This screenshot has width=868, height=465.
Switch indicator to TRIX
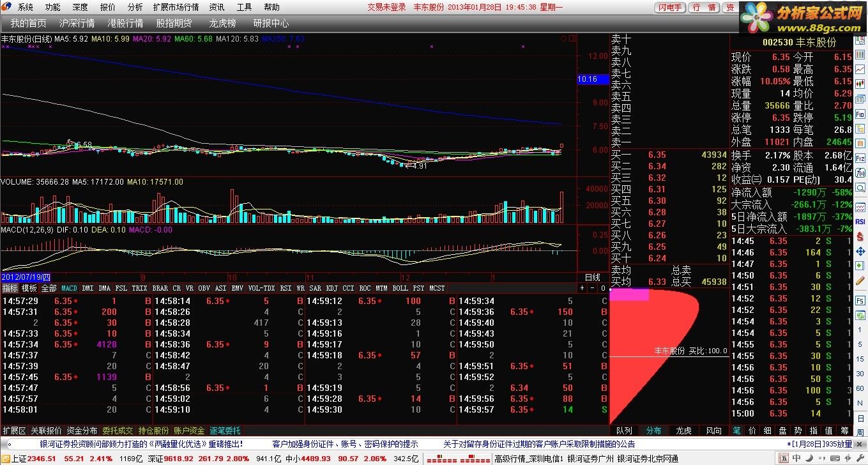139,288
